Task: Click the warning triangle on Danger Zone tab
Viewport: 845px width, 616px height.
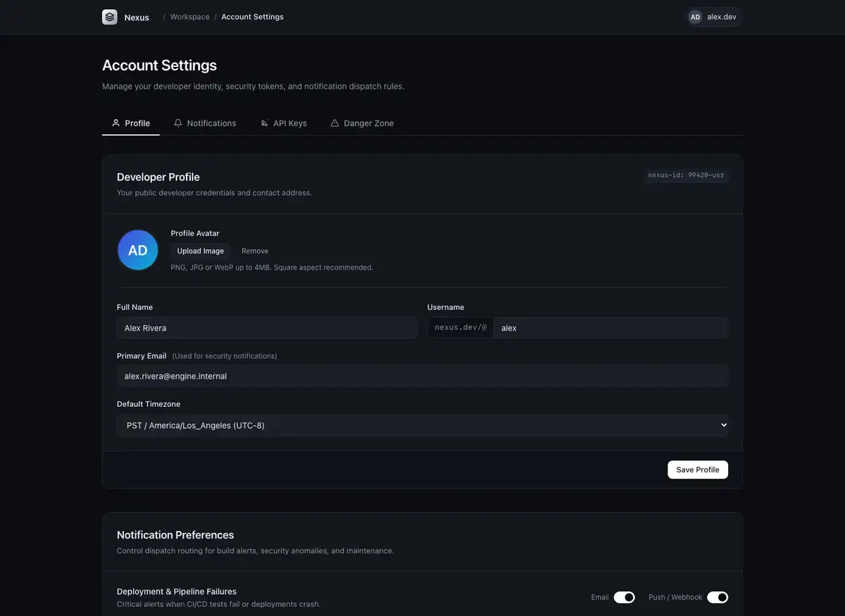Action: coord(334,123)
